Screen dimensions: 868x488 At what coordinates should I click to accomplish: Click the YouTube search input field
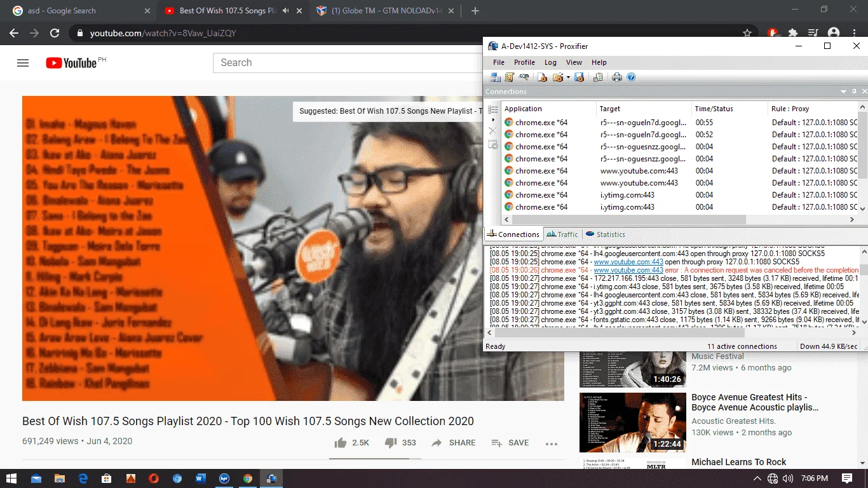tap(348, 62)
